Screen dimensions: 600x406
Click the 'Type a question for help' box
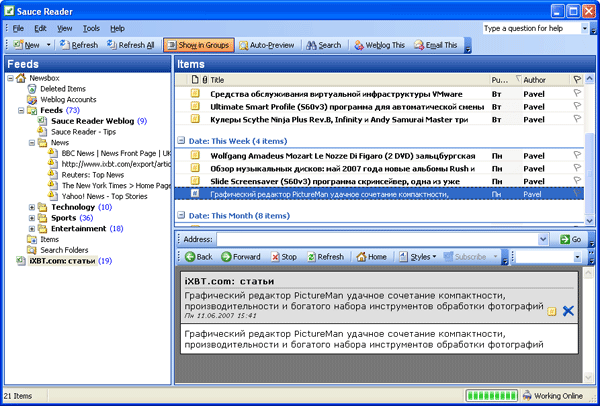coord(532,28)
